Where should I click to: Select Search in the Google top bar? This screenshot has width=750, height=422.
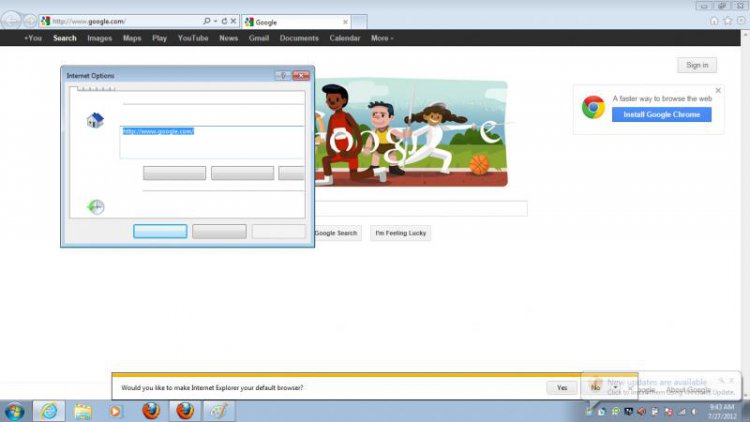pos(65,38)
